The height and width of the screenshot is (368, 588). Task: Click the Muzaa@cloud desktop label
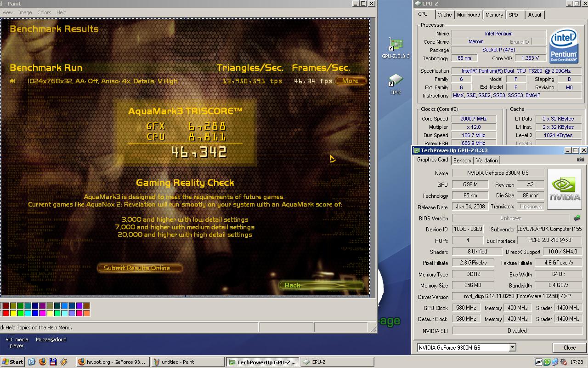click(x=51, y=339)
